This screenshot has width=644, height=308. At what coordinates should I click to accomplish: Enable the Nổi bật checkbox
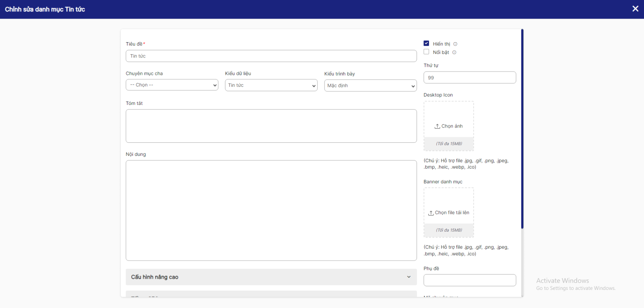pos(426,52)
